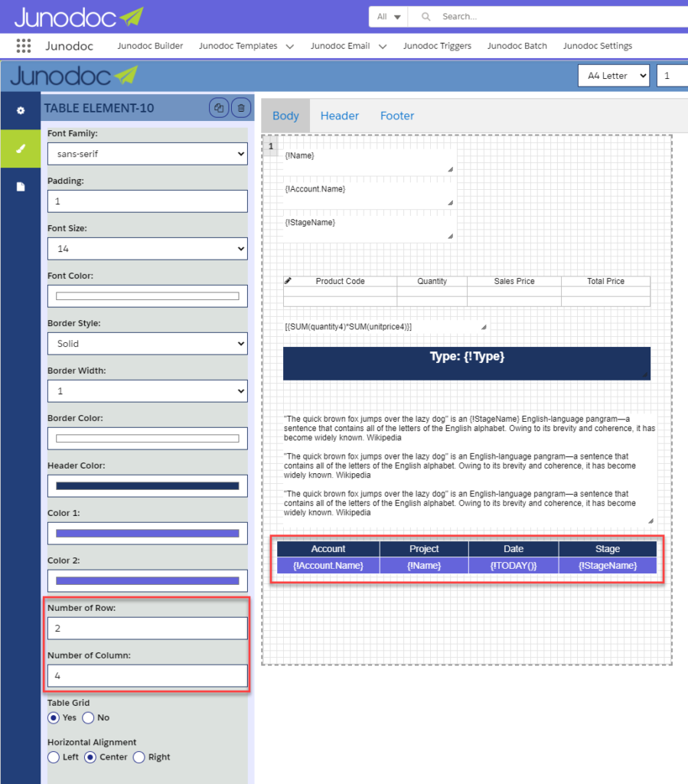688x784 pixels.
Task: Click the page number field beside A4 Letter
Action: click(673, 76)
